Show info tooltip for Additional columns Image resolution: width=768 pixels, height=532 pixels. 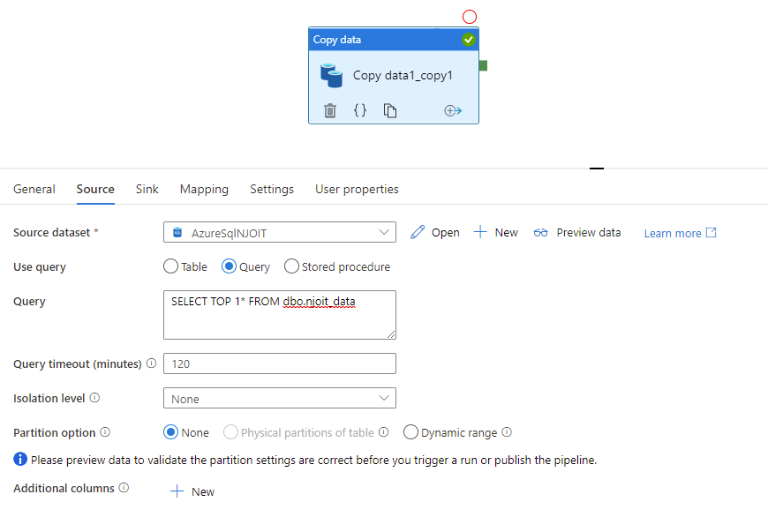click(x=124, y=488)
